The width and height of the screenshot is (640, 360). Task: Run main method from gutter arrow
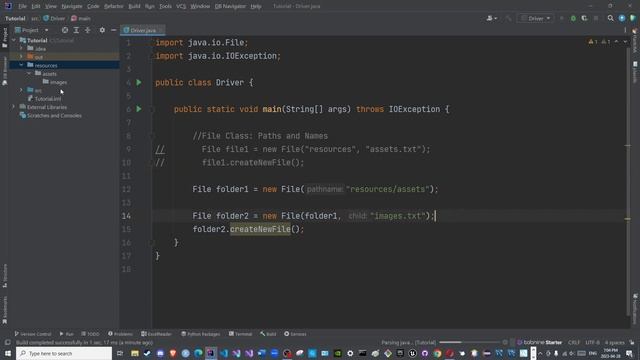pos(139,109)
